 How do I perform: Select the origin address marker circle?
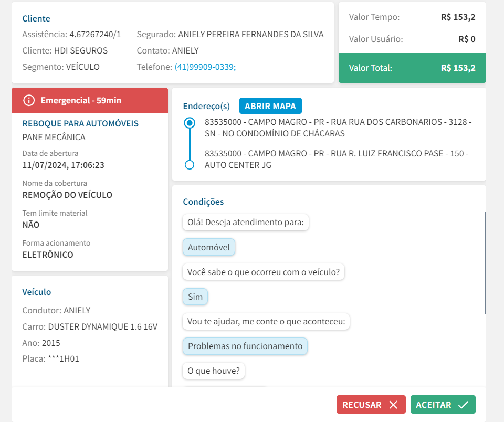click(x=190, y=123)
